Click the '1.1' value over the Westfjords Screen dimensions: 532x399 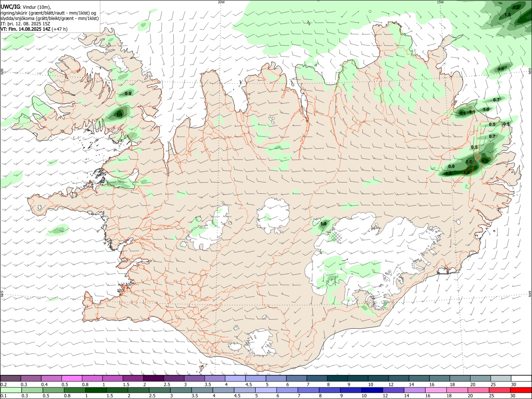[120, 114]
